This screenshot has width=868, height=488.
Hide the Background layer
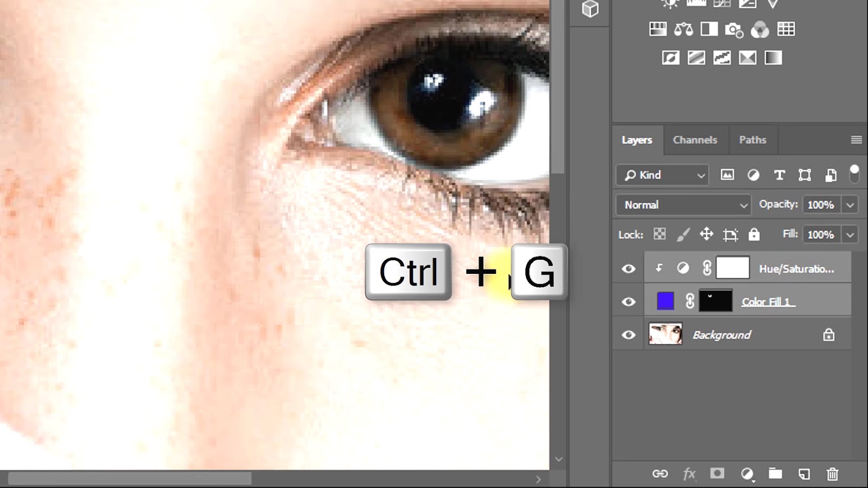coord(628,335)
